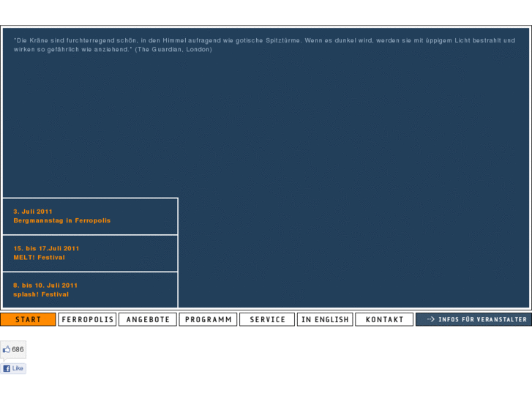Click the Facebook logo icon beside Like
Viewport: 532px width, 399px height.
coord(7,368)
